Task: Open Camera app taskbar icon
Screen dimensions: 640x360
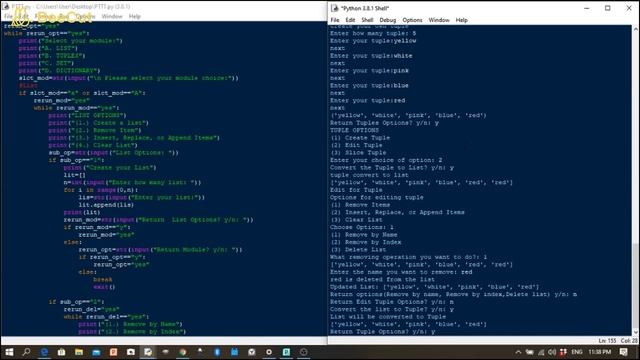Action: [x=131, y=352]
